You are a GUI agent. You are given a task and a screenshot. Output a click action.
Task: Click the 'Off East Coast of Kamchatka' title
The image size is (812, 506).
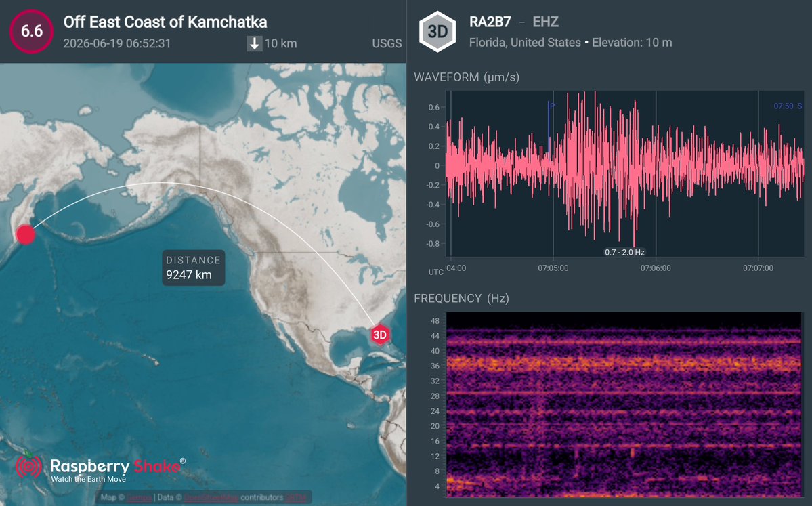[165, 22]
